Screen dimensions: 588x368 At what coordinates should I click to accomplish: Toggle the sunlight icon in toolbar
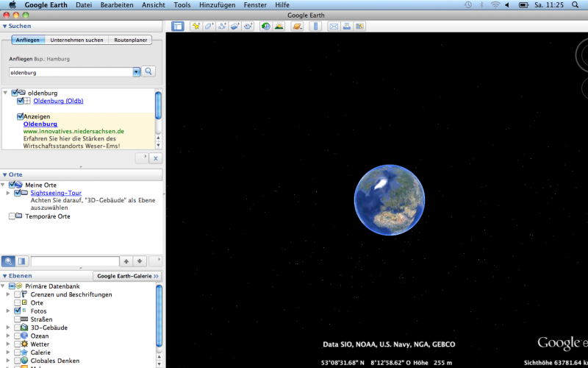click(279, 26)
